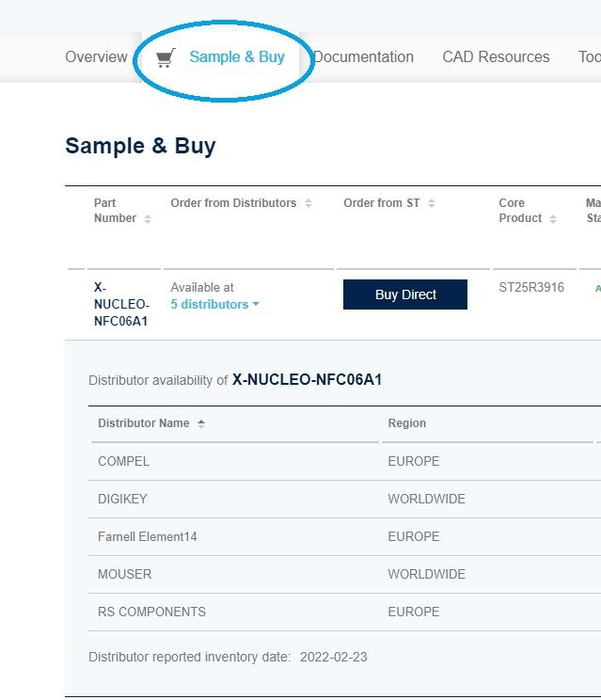Sort Distributor Name column arrows
The width and height of the screenshot is (601, 700).
pyautogui.click(x=201, y=423)
